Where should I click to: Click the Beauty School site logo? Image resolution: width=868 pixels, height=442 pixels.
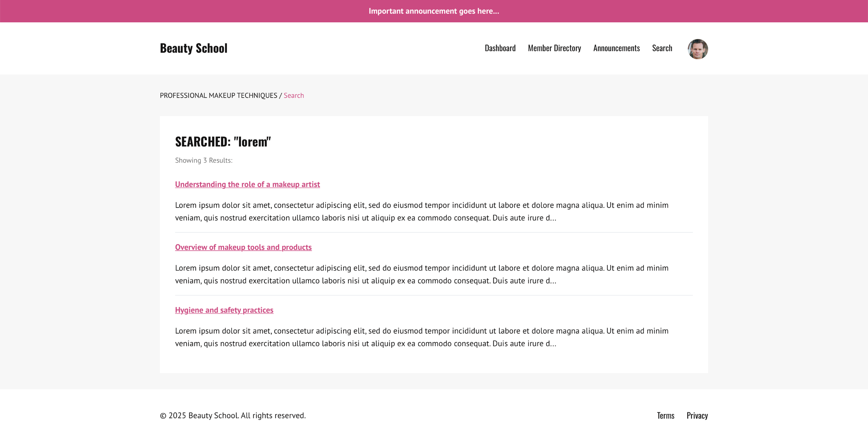pyautogui.click(x=193, y=48)
